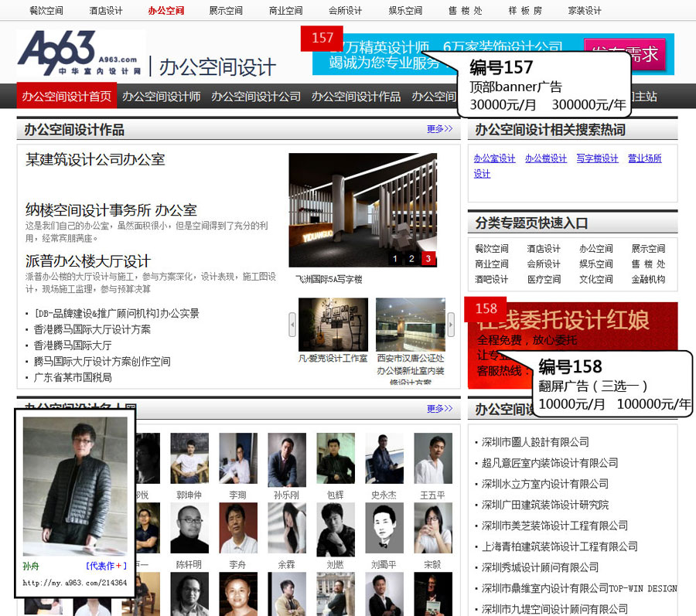This screenshot has height=616, width=696.
Task: Select 办公空间 in the top navigation
Action: (x=166, y=11)
